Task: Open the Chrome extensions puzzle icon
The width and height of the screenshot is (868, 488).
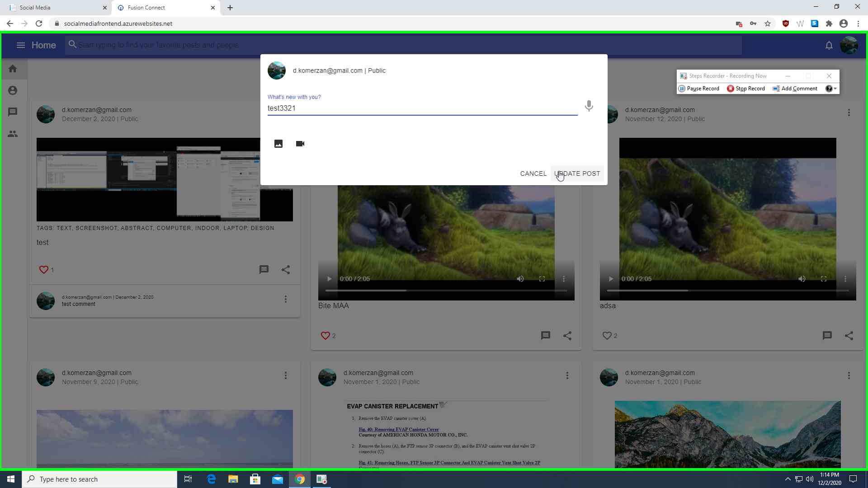Action: tap(829, 23)
